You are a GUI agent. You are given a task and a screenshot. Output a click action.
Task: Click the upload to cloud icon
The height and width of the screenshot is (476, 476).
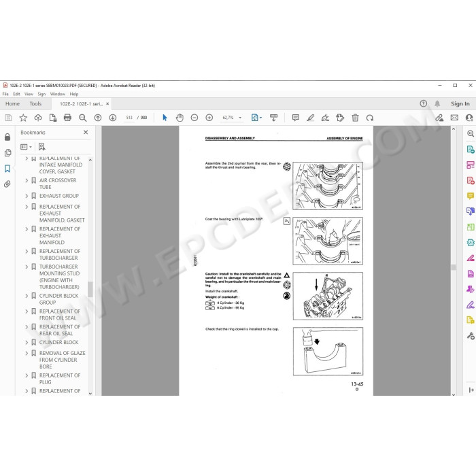pyautogui.click(x=38, y=118)
